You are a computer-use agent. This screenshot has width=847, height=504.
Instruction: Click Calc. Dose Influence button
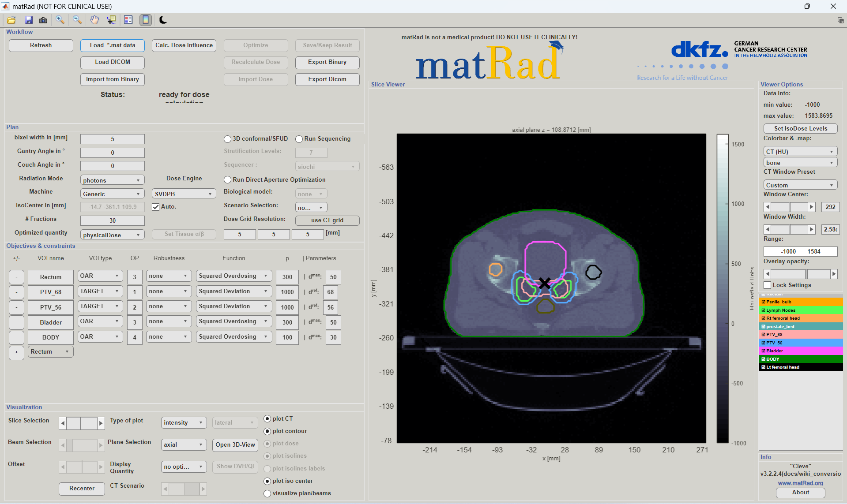(184, 45)
